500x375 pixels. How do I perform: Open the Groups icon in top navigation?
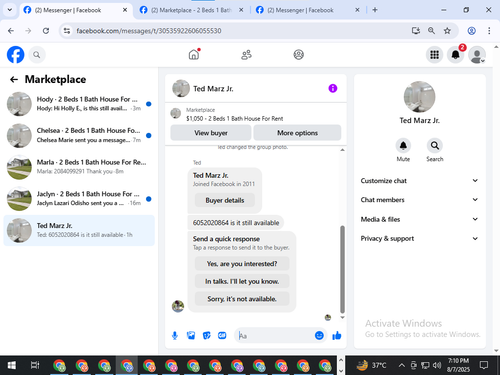pos(298,55)
